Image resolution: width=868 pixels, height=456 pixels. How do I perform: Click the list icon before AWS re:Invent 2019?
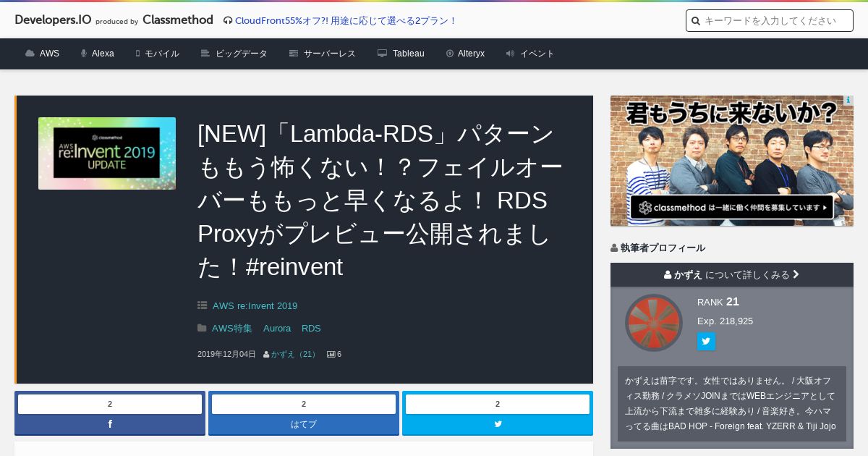point(202,306)
